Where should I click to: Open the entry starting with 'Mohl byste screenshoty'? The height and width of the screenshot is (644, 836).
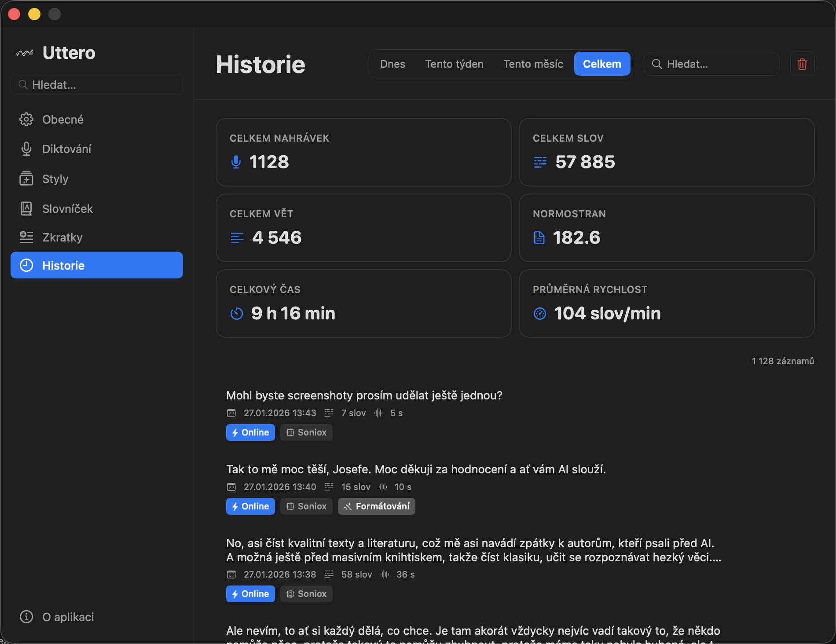(364, 395)
